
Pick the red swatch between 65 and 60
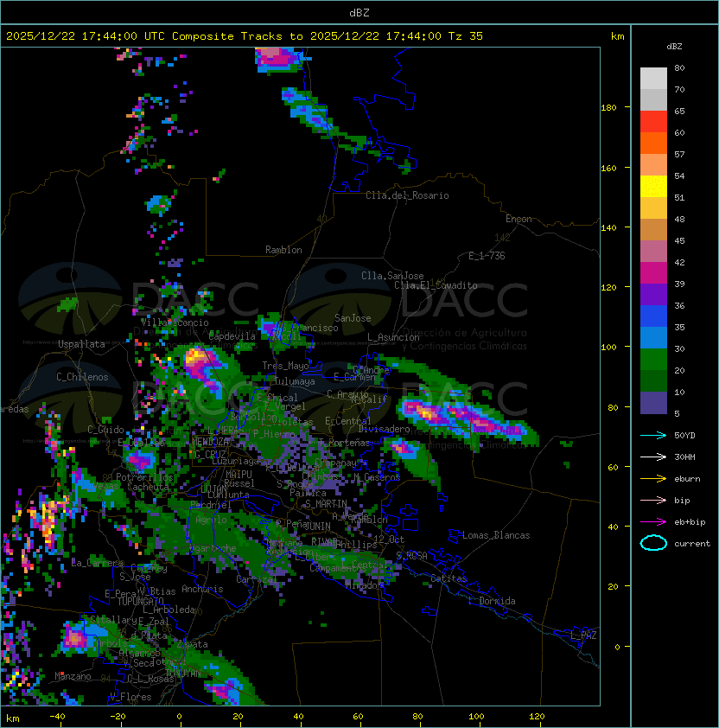653,122
